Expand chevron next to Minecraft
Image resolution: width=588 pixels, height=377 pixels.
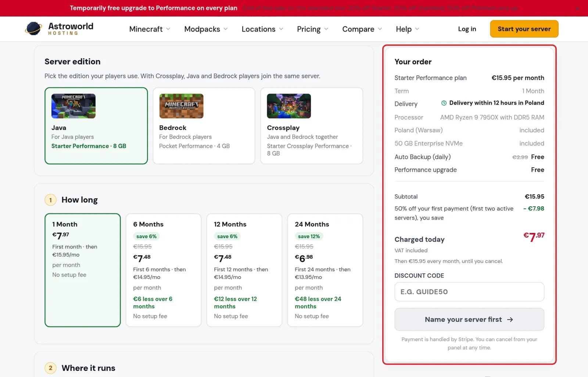[x=168, y=29]
